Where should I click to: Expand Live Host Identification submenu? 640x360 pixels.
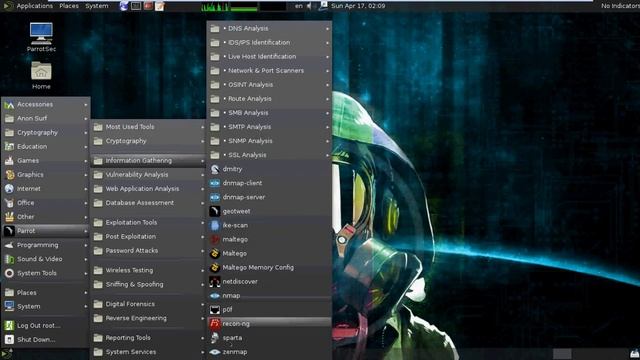(x=269, y=57)
